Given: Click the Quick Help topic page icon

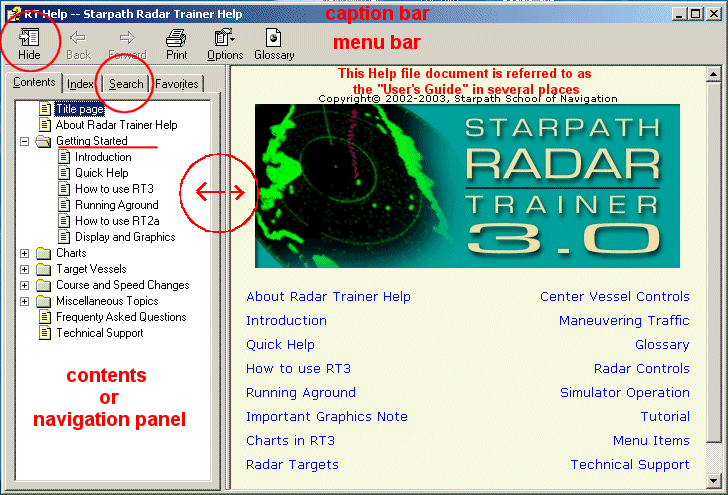Looking at the screenshot, I should pyautogui.click(x=64, y=173).
